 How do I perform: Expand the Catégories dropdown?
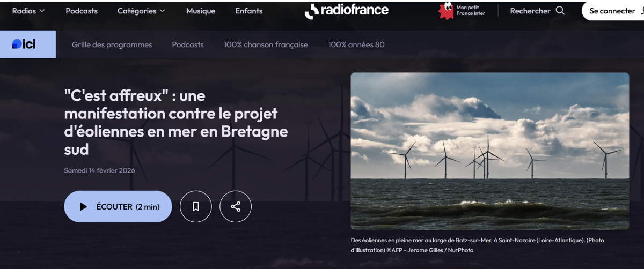[x=142, y=11]
